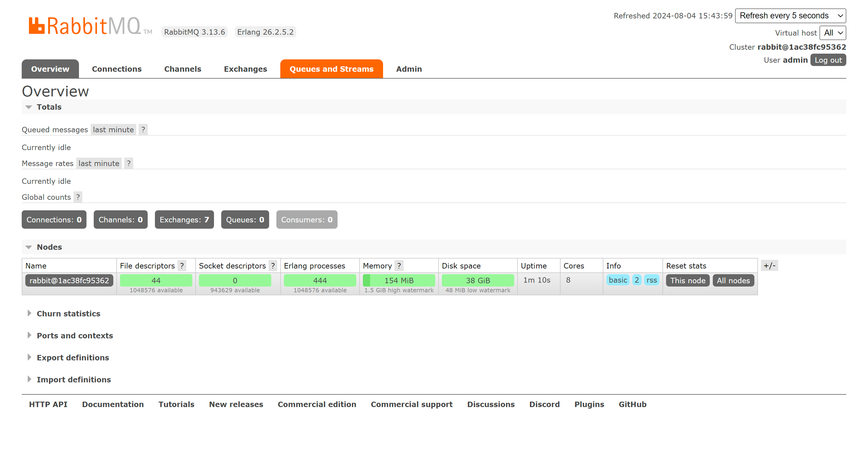Click the 48 MiB low watermark text

(478, 290)
